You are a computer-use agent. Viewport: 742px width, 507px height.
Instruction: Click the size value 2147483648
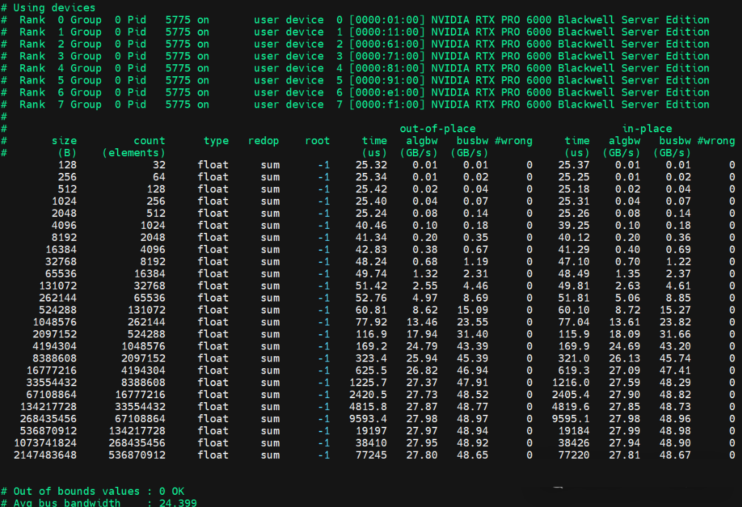(44, 455)
